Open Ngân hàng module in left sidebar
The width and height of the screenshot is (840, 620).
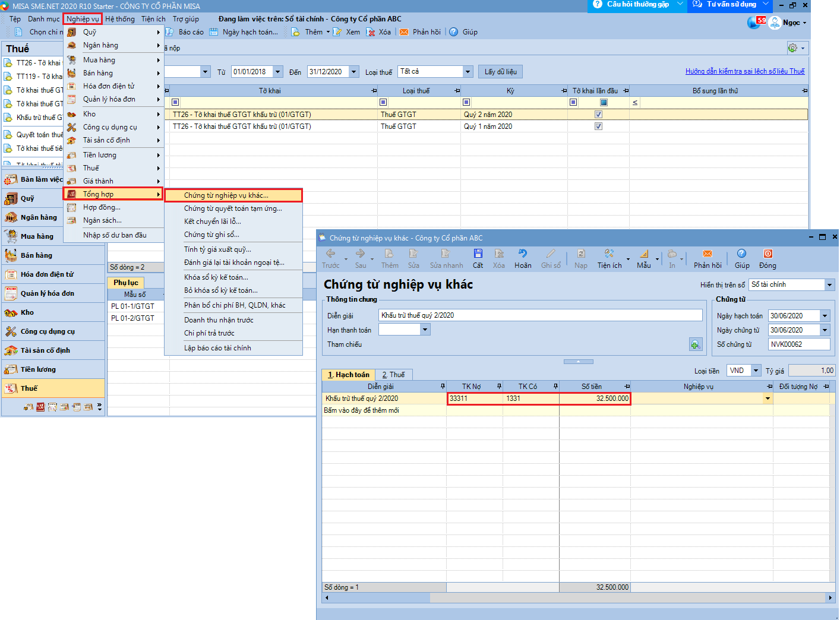(53, 217)
